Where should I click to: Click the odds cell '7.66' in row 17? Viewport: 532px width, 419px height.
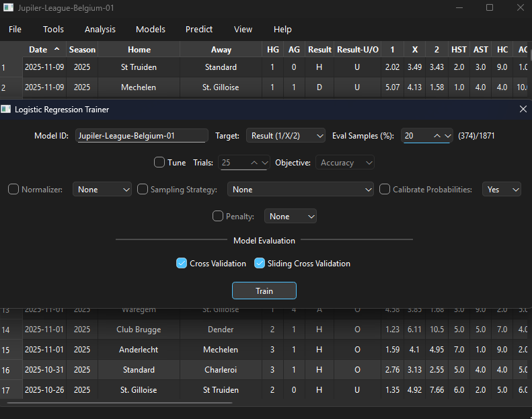click(x=436, y=390)
